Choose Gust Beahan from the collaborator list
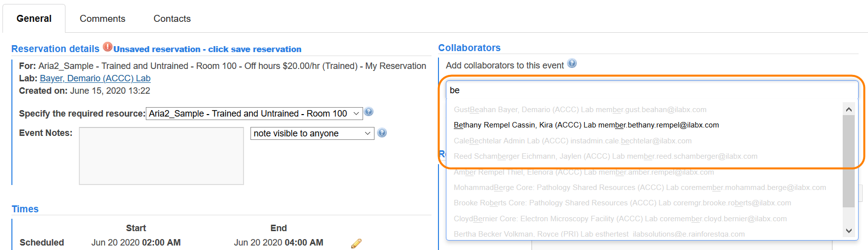 coord(580,110)
